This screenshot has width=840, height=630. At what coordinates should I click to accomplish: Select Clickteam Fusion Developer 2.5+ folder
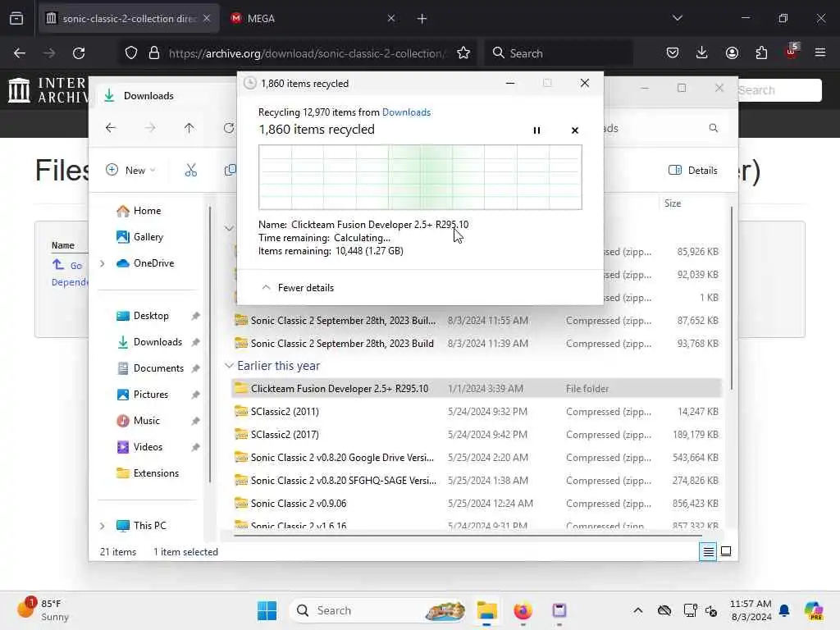(x=477, y=388)
